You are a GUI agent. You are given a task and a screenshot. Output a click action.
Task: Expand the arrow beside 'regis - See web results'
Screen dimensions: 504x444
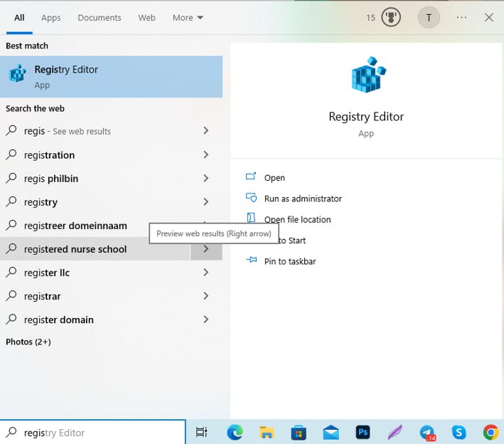click(x=206, y=131)
